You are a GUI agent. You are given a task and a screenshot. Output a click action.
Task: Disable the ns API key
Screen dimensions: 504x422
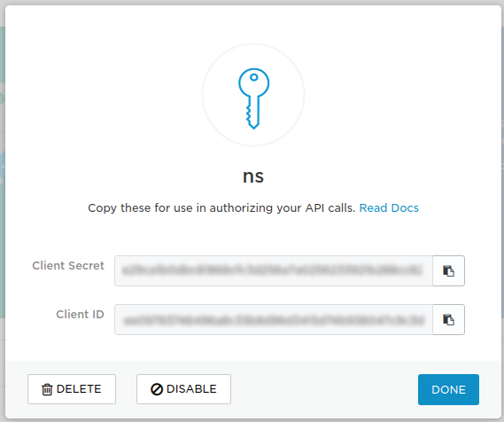click(183, 389)
